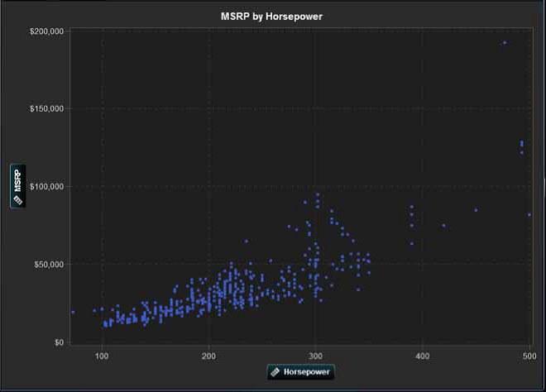Click the 500 horsepower axis label

click(x=529, y=356)
